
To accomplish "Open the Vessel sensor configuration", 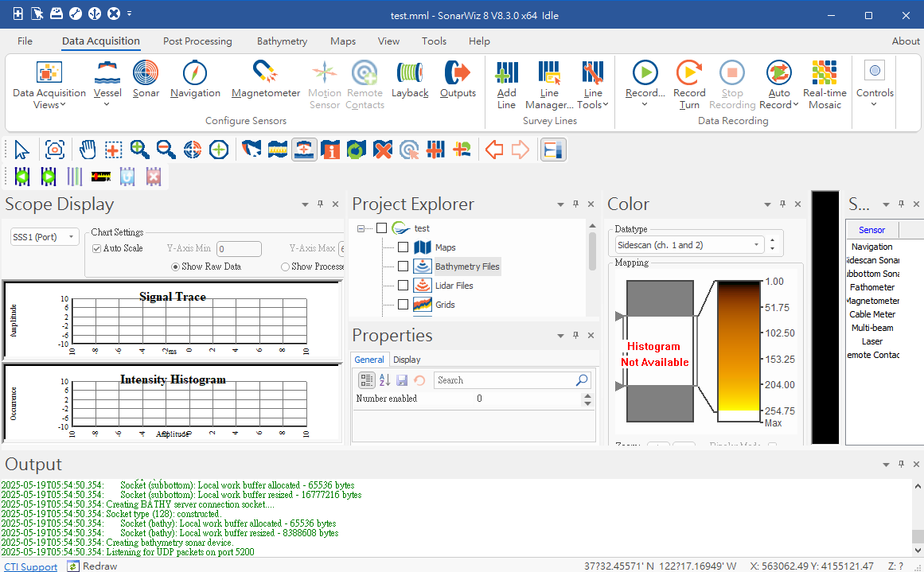I will (107, 84).
